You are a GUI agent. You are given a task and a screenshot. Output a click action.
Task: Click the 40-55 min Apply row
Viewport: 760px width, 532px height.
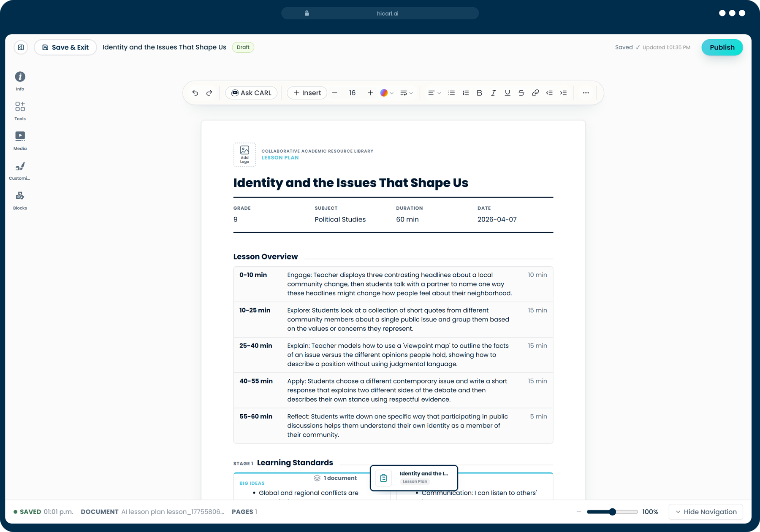click(393, 390)
